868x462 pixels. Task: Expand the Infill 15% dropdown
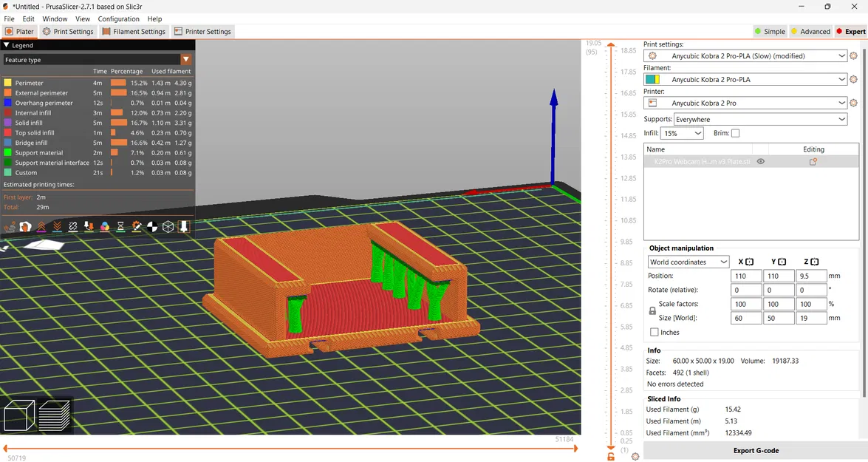(x=682, y=133)
